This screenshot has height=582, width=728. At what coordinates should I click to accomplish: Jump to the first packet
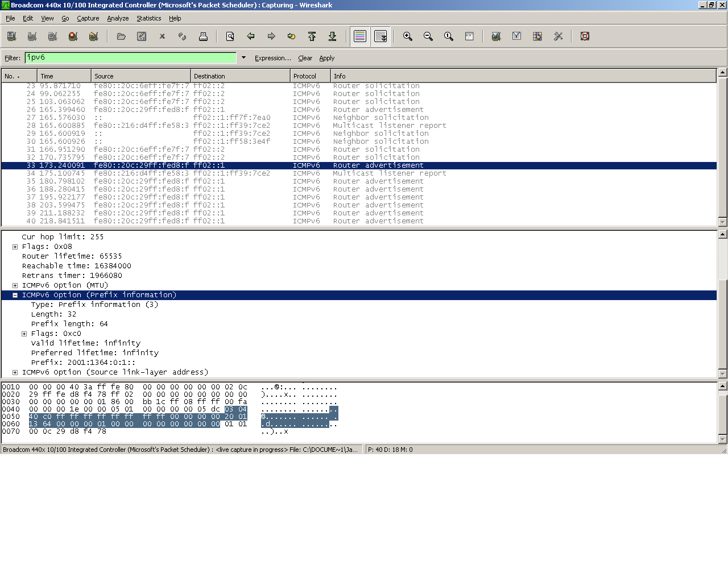click(312, 36)
